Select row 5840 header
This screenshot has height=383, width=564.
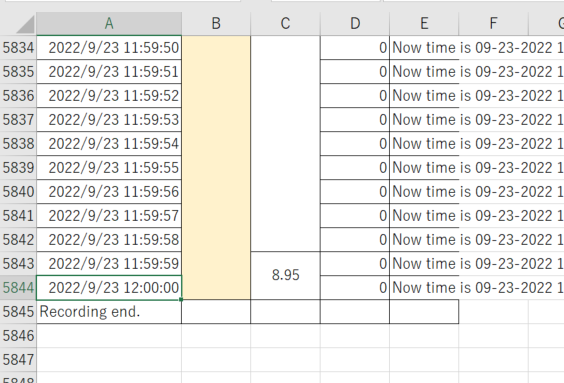[x=18, y=192]
